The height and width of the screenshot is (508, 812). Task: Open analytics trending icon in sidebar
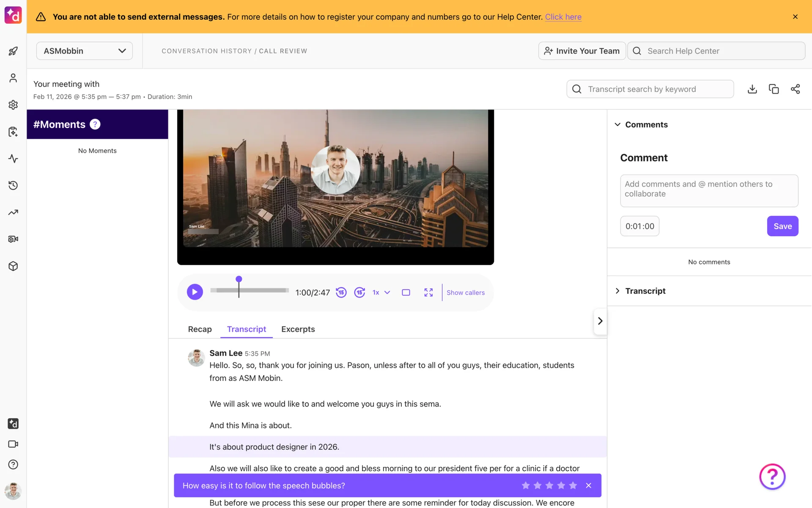13,212
